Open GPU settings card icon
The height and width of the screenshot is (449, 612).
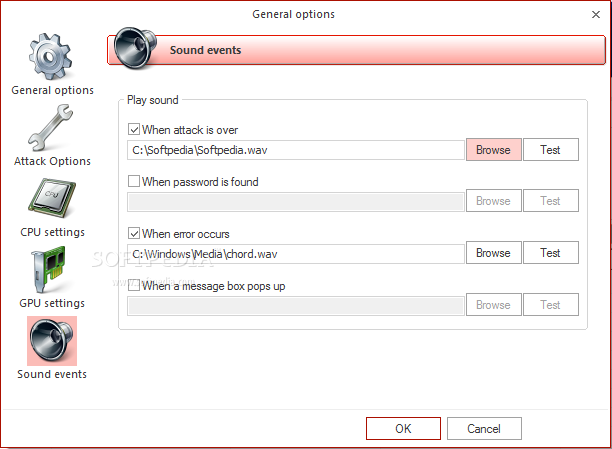click(48, 269)
